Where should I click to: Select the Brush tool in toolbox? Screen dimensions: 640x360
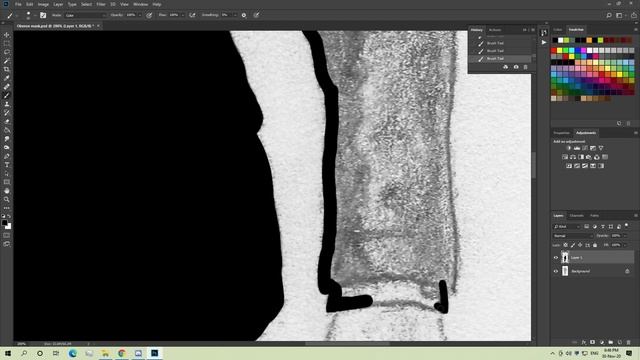(x=7, y=96)
